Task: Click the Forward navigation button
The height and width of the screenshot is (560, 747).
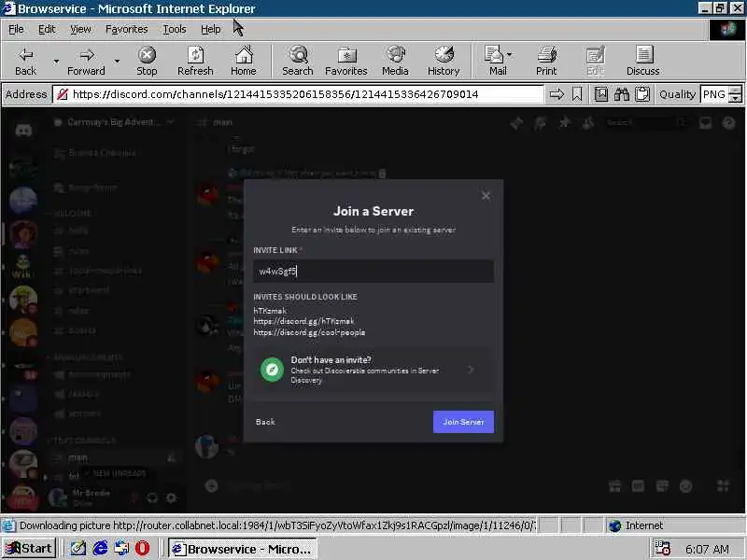Action: [x=86, y=61]
